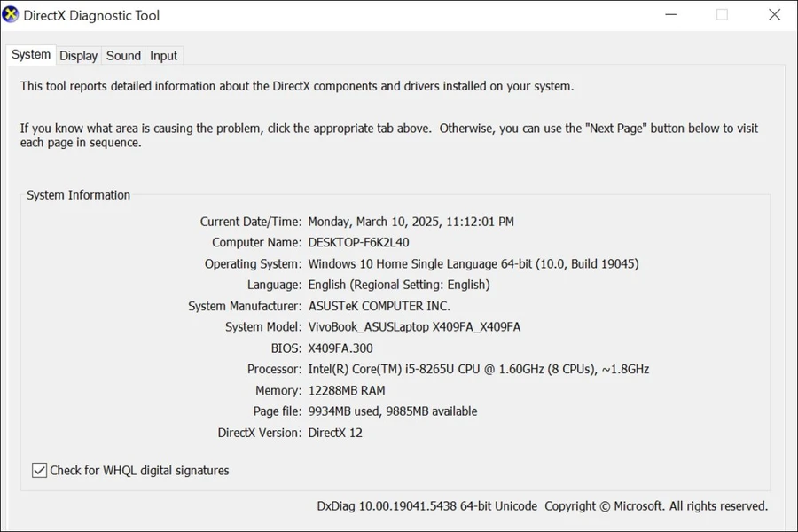The image size is (798, 532).
Task: Click ASUSTeK COMPUTER INC. manufacturer value
Action: coord(379,306)
